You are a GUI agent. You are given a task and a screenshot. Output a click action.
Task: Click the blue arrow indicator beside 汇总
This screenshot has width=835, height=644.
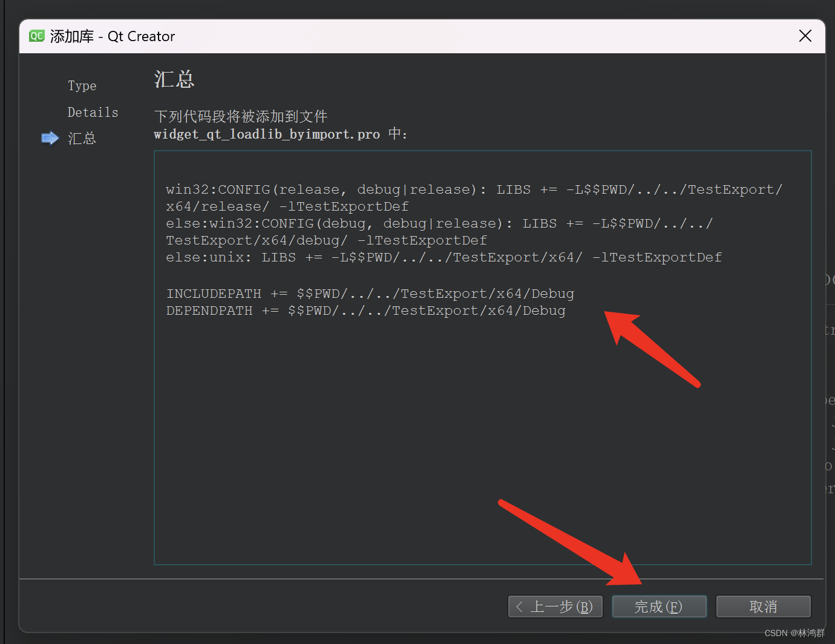[49, 138]
